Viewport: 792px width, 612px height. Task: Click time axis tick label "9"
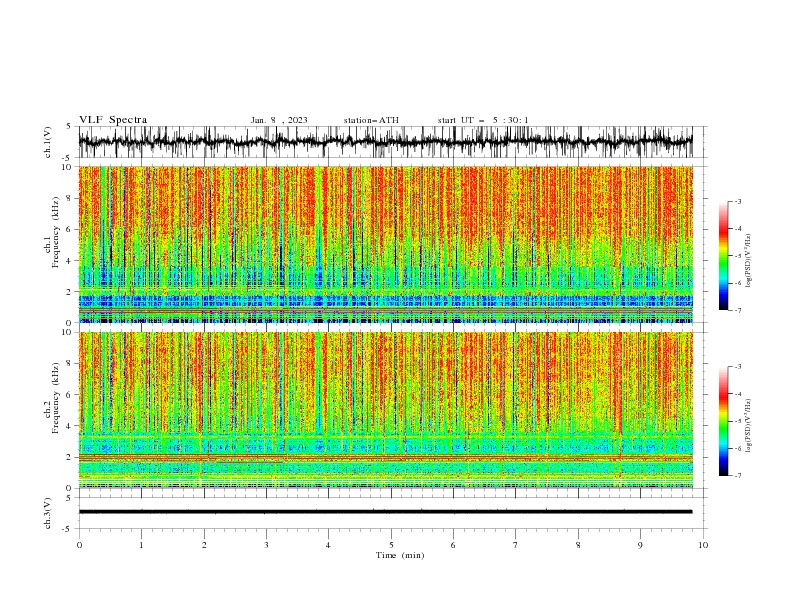(640, 545)
